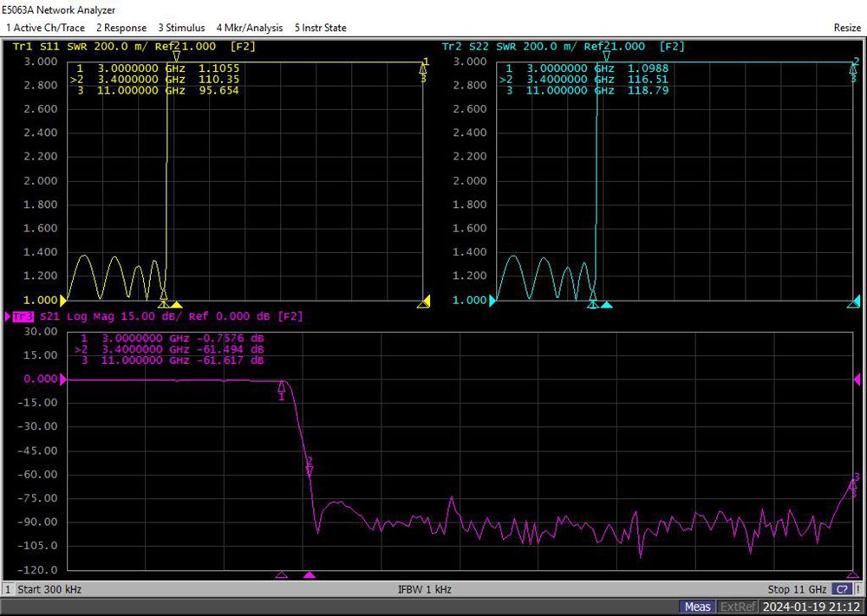This screenshot has width=867, height=616.
Task: Click Tr3 marker 1 row -0.7576 dB
Action: pyautogui.click(x=172, y=338)
